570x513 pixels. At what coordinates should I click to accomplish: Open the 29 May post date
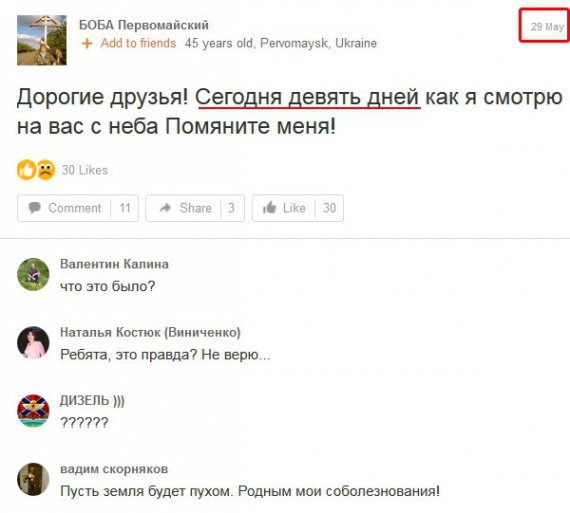547,27
